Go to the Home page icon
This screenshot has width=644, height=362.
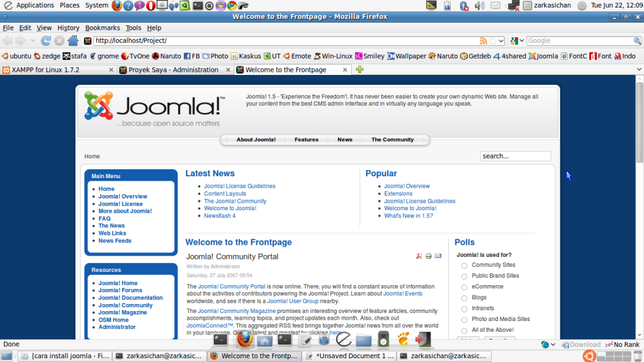coord(73,40)
